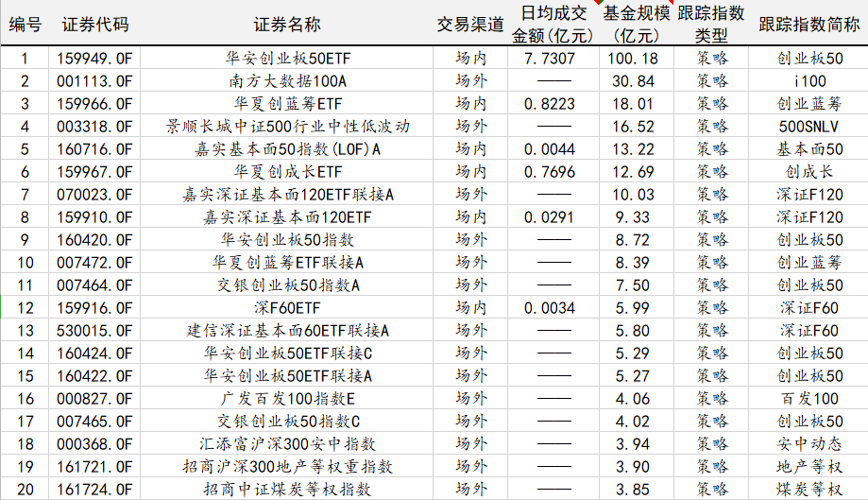Select 招商沪深300地产等权重指数 cell
868x500 pixels.
click(287, 467)
